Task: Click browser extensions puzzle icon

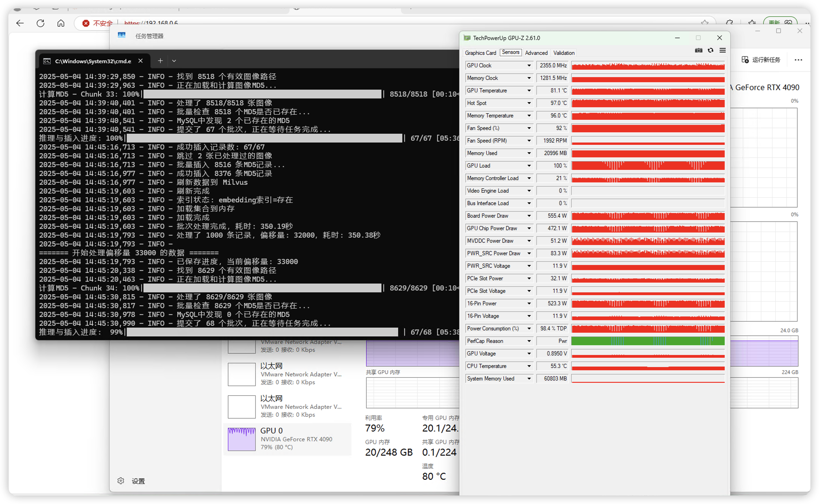Action: click(x=729, y=23)
